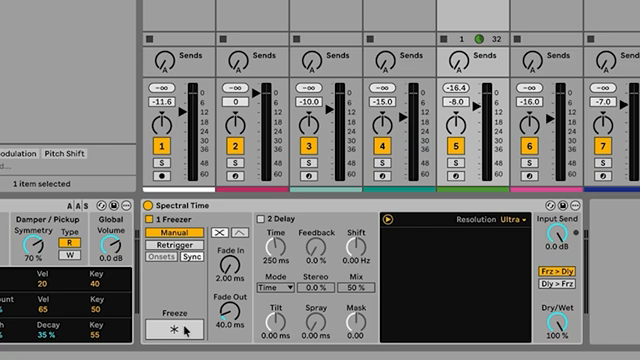Click the Mix 50 % field
Image resolution: width=640 pixels, height=360 pixels.
coord(356,288)
